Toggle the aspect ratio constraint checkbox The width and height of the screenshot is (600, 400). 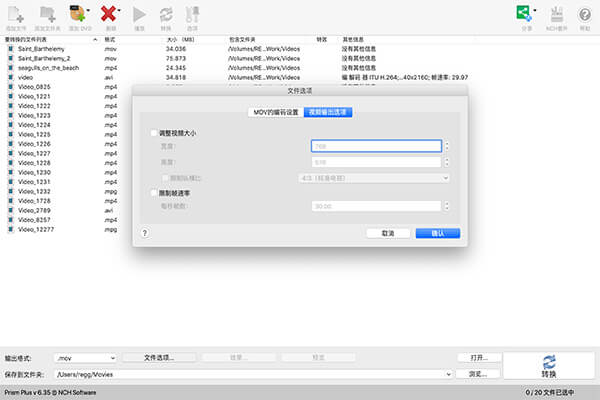tap(166, 178)
